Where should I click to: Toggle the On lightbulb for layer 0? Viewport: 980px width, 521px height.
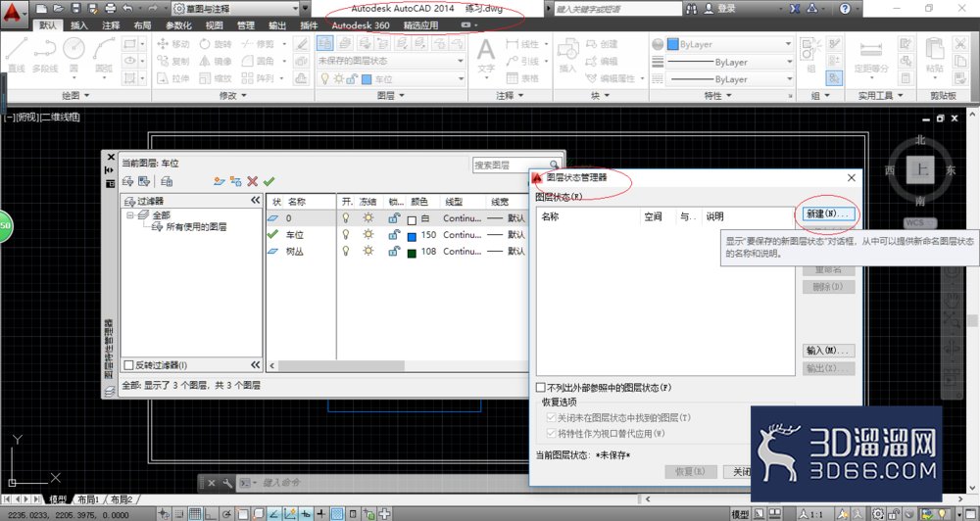346,218
